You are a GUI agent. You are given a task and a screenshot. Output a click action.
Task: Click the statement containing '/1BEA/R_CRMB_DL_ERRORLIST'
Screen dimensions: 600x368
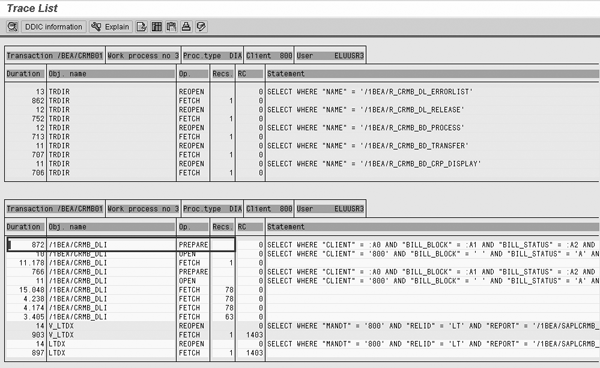tap(370, 92)
